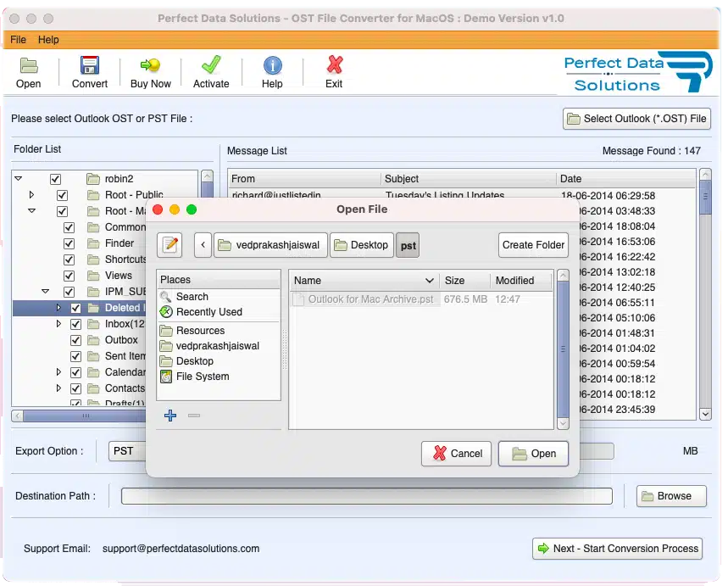Collapse the robin2 tree node

(18, 178)
